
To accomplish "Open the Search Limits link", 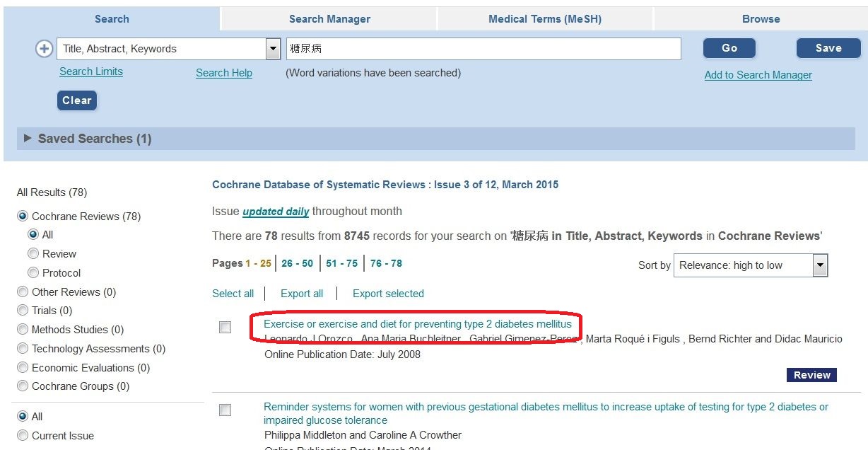I will [91, 71].
